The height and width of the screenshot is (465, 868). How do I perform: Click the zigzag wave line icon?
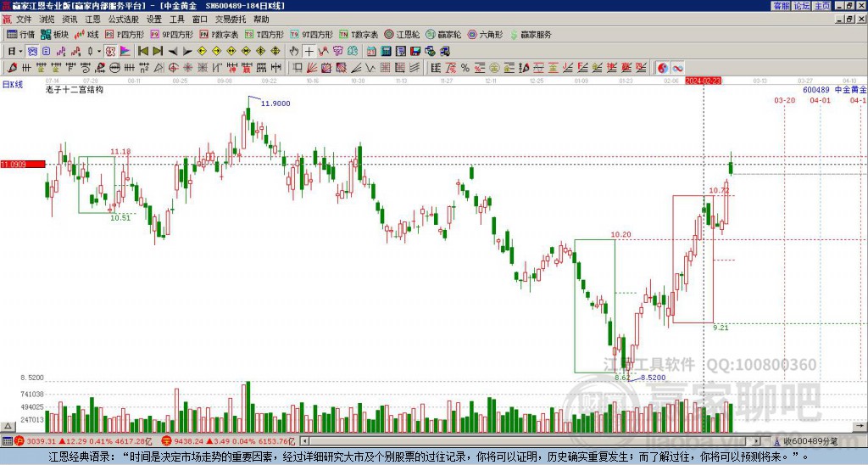click(x=323, y=51)
